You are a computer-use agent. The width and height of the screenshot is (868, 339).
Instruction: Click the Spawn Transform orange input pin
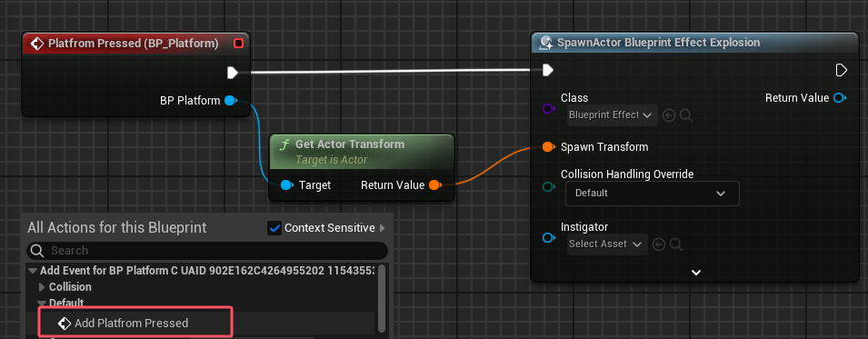click(548, 147)
